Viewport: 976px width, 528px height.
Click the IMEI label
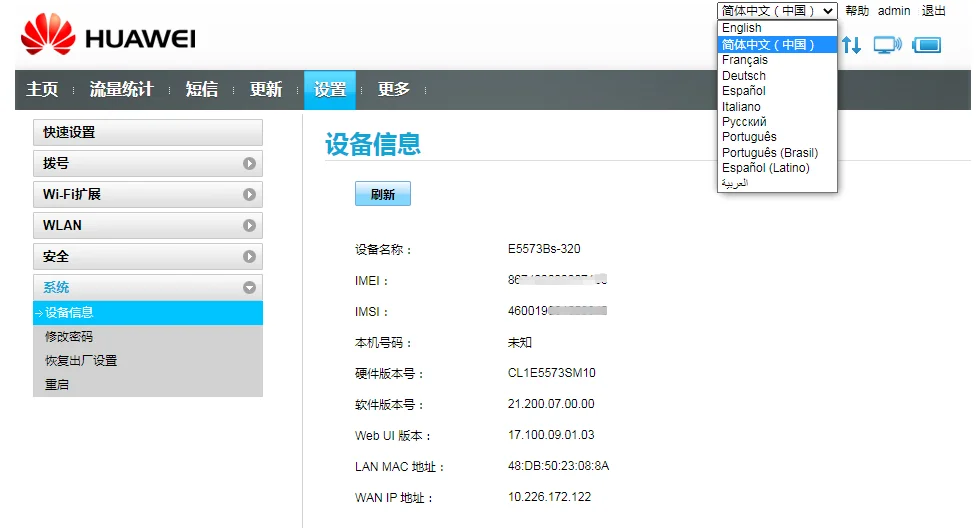(371, 281)
